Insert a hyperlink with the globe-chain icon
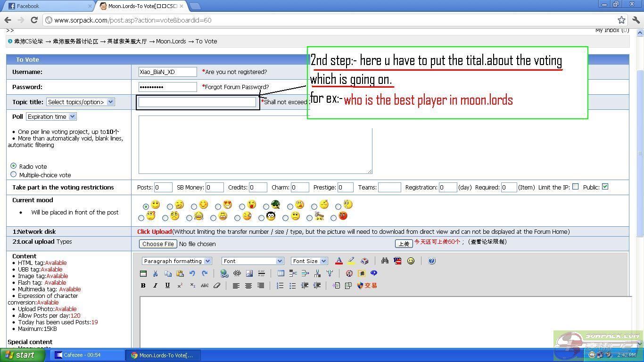Viewport: 644px width, 362px height. (224, 273)
